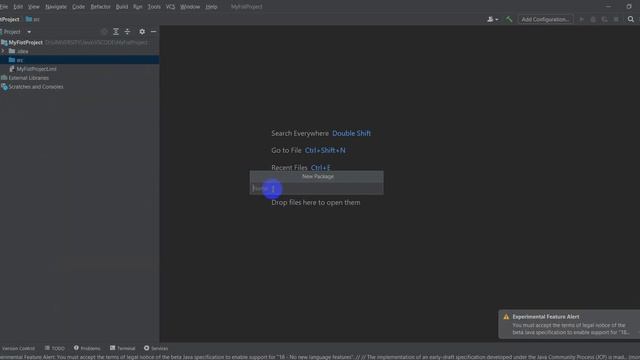Open the Terminal tool window

(122, 348)
